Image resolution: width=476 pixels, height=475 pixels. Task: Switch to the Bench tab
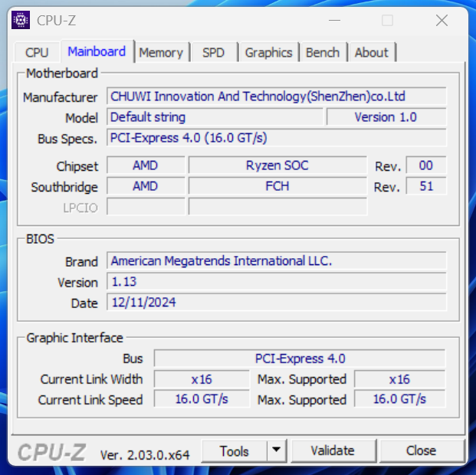click(x=323, y=53)
